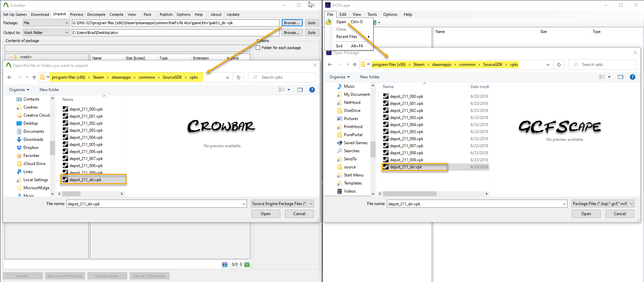Click the Search vpks field in Crowbar's dialog
This screenshot has width=644, height=282.
click(282, 77)
